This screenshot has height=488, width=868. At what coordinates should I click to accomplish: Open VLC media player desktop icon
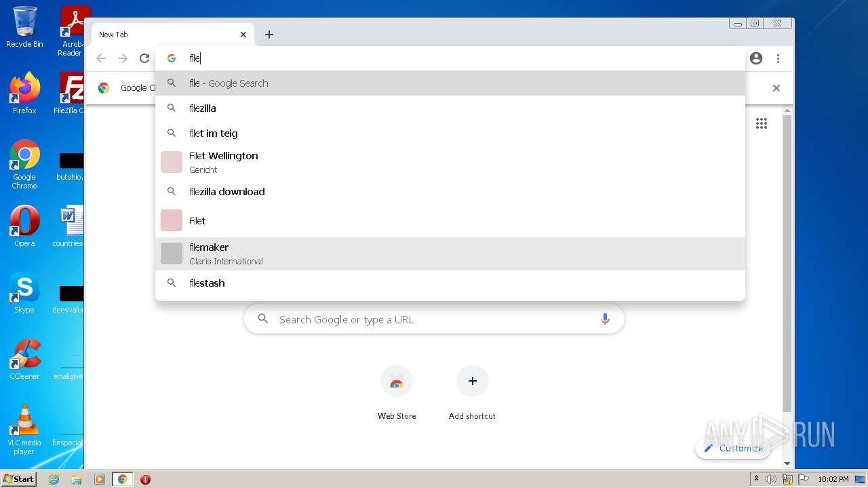click(24, 430)
